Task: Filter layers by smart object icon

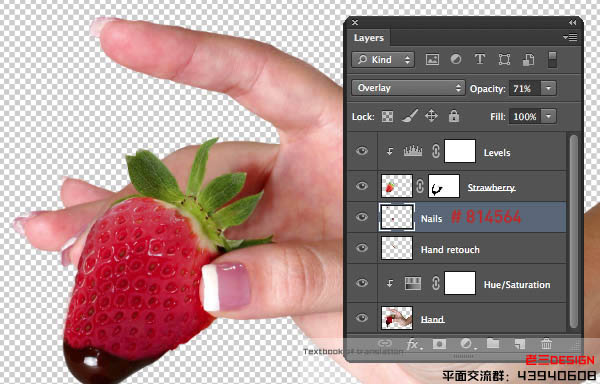Action: click(528, 60)
